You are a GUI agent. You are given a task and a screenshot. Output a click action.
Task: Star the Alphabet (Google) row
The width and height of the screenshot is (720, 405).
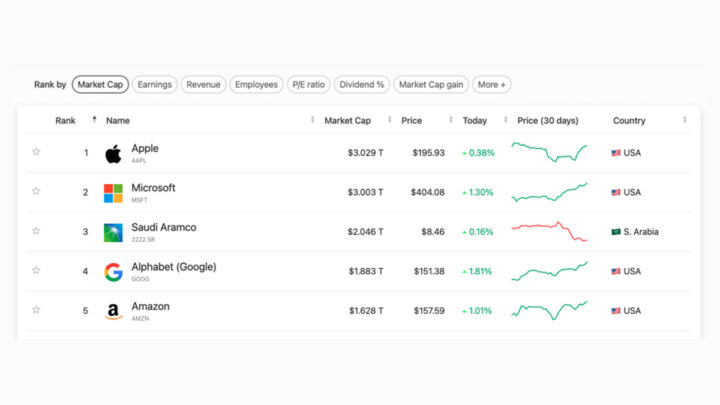(36, 270)
